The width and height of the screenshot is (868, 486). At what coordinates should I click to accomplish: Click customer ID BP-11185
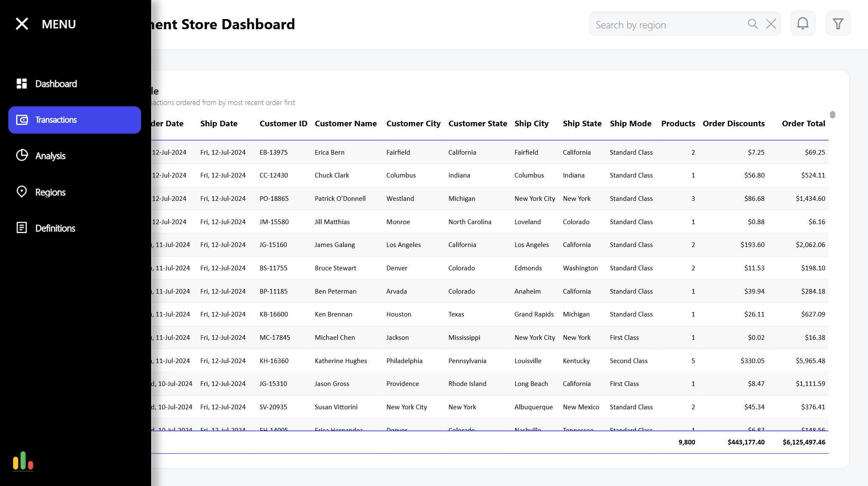point(274,292)
